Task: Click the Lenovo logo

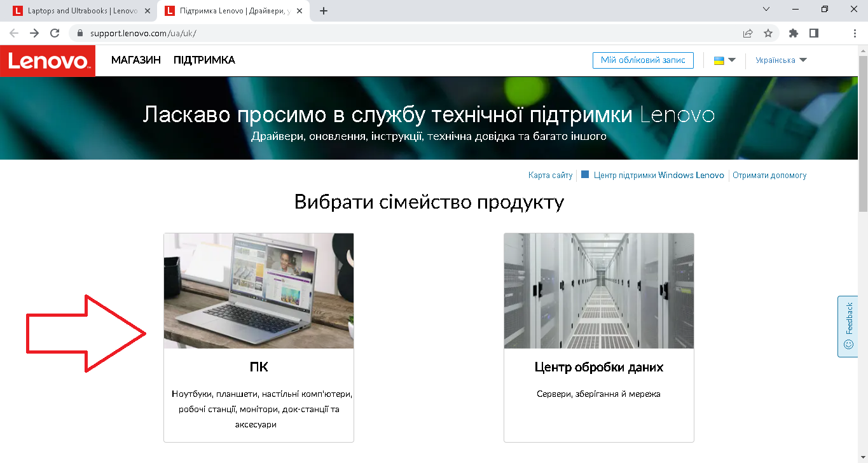Action: coord(48,61)
